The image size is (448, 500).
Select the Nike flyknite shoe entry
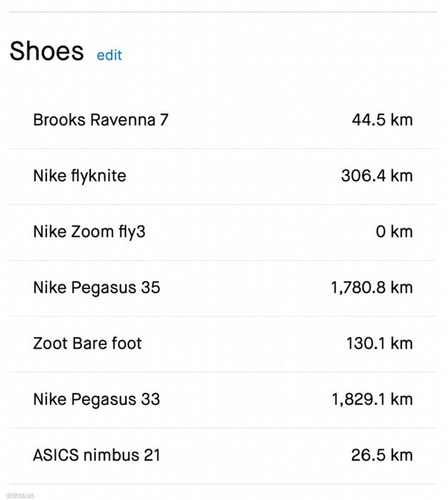click(x=80, y=176)
